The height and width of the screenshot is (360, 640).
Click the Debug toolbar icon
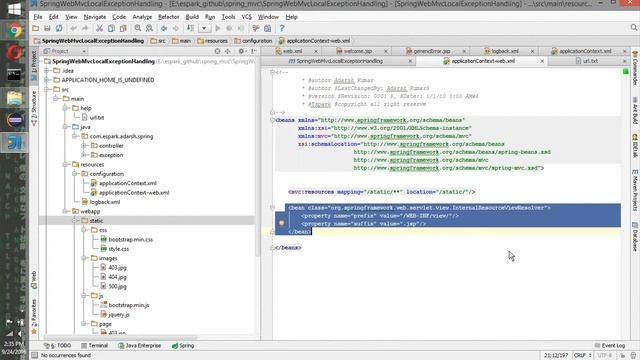(x=229, y=28)
